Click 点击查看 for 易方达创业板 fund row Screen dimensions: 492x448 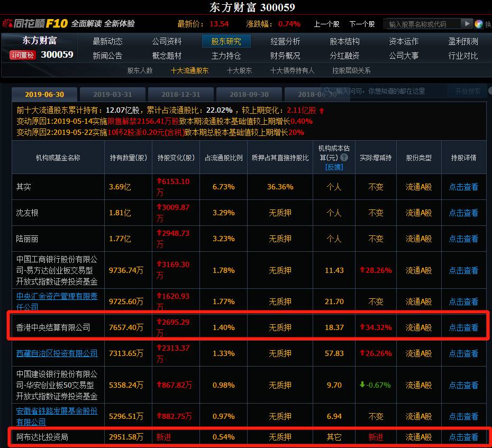click(463, 270)
